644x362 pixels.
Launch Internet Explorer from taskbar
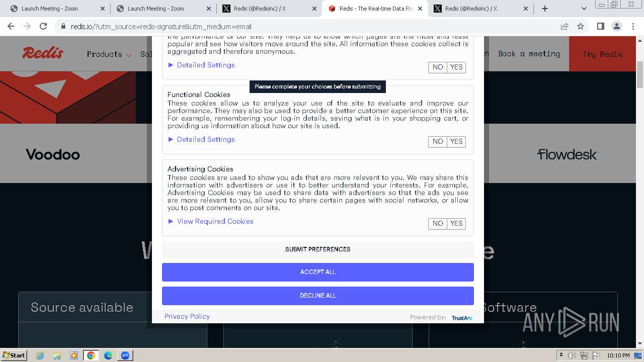point(40,355)
